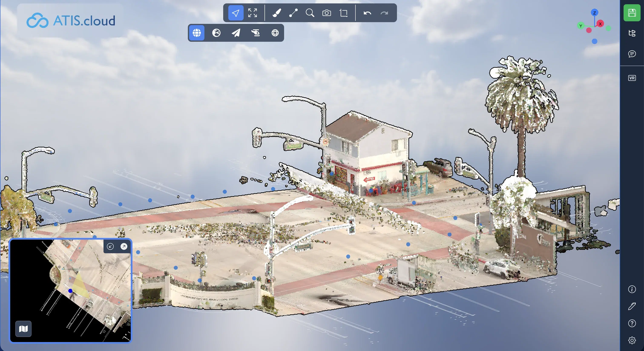Screen dimensions: 644x351
Task: Switch to helicopter navigation mode
Action: point(256,33)
